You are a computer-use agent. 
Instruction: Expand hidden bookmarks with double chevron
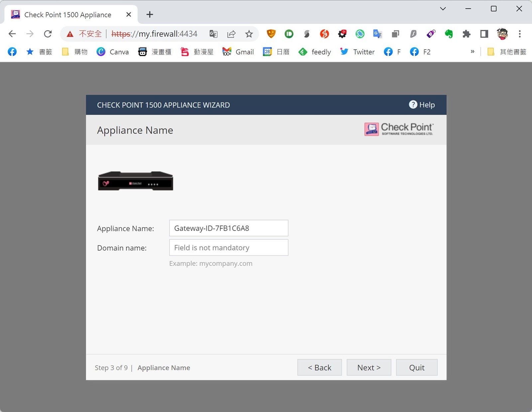pyautogui.click(x=472, y=52)
